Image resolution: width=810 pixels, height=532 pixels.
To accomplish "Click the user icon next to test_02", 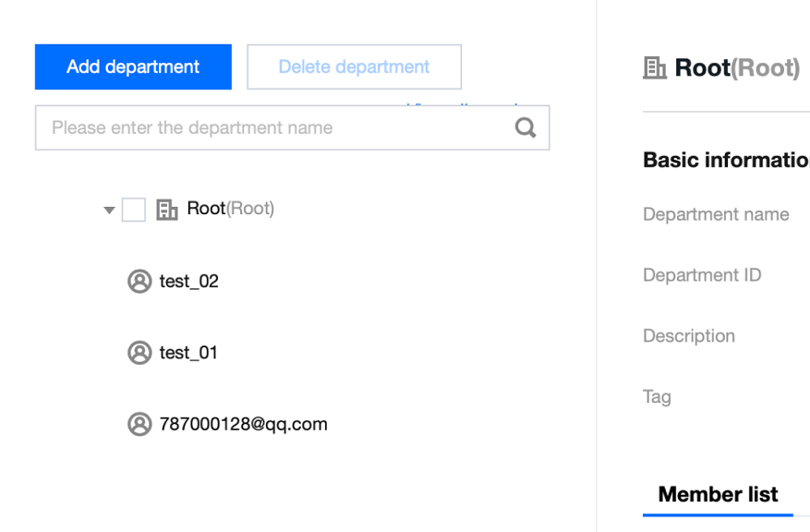I will 139,281.
